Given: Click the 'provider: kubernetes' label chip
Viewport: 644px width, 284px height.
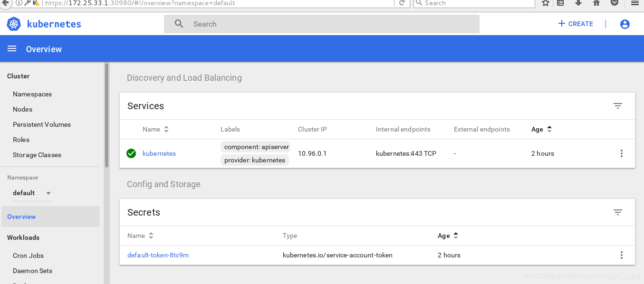Looking at the screenshot, I should [x=255, y=160].
